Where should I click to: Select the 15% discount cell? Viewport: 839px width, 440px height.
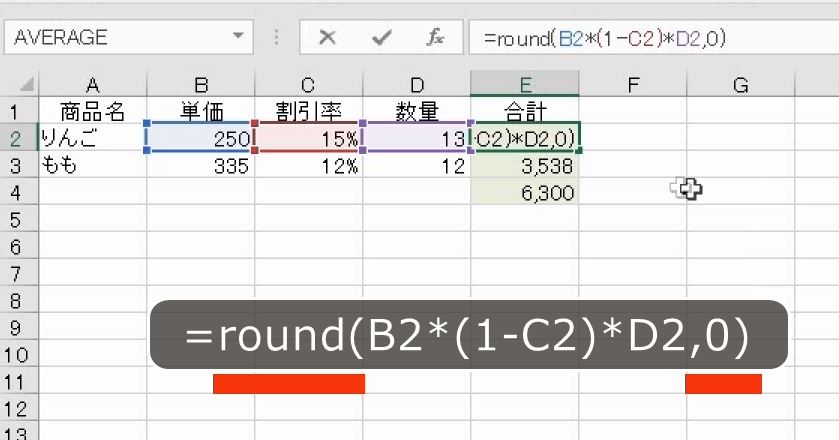point(309,138)
